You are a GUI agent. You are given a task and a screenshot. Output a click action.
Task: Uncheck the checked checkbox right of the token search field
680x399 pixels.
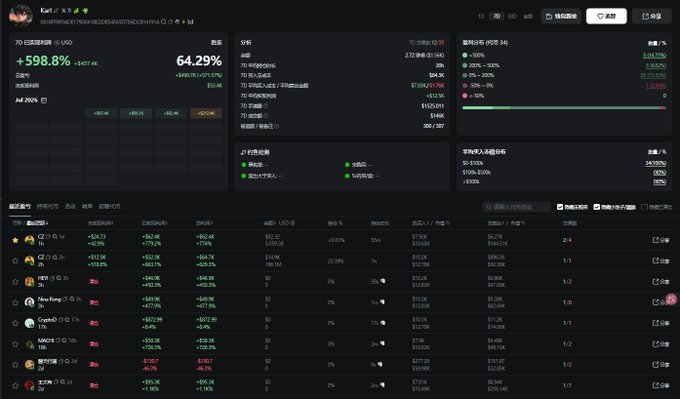(560, 207)
